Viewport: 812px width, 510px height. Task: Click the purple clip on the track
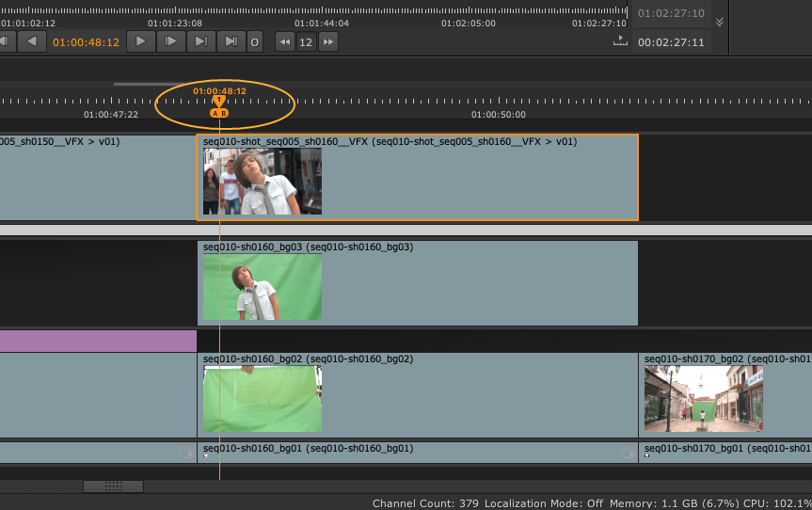coord(98,341)
